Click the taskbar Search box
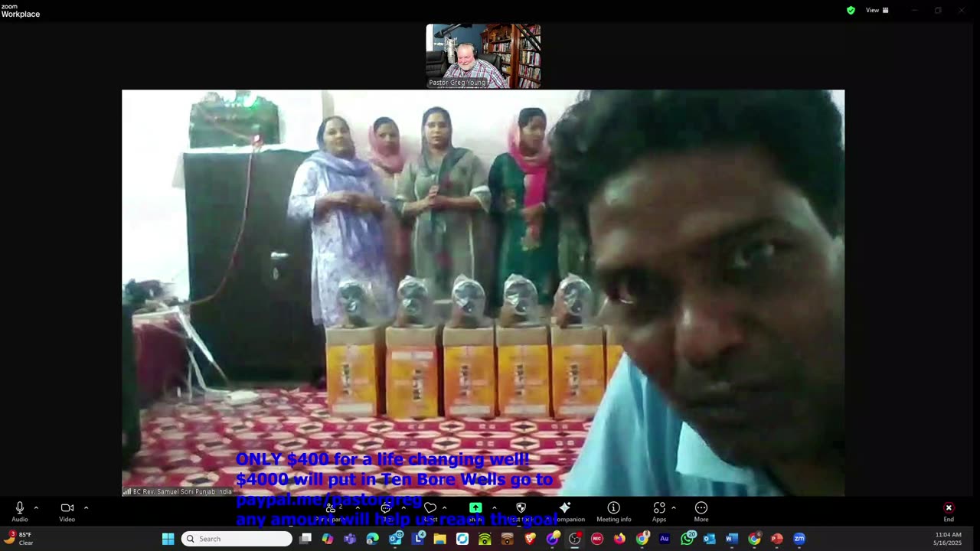This screenshot has height=551, width=980. pyautogui.click(x=237, y=539)
